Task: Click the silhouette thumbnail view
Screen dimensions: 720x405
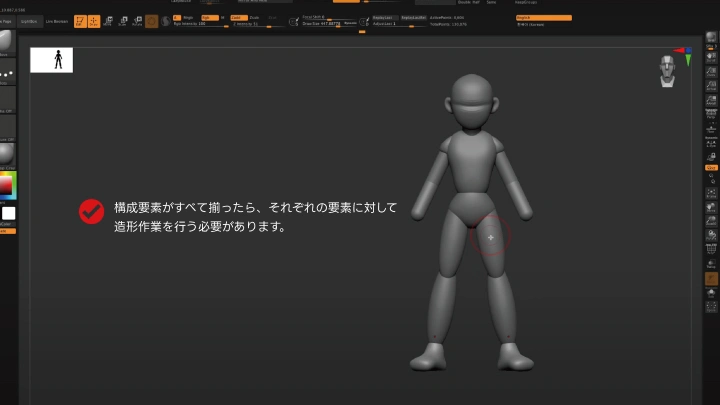Action: [51, 60]
